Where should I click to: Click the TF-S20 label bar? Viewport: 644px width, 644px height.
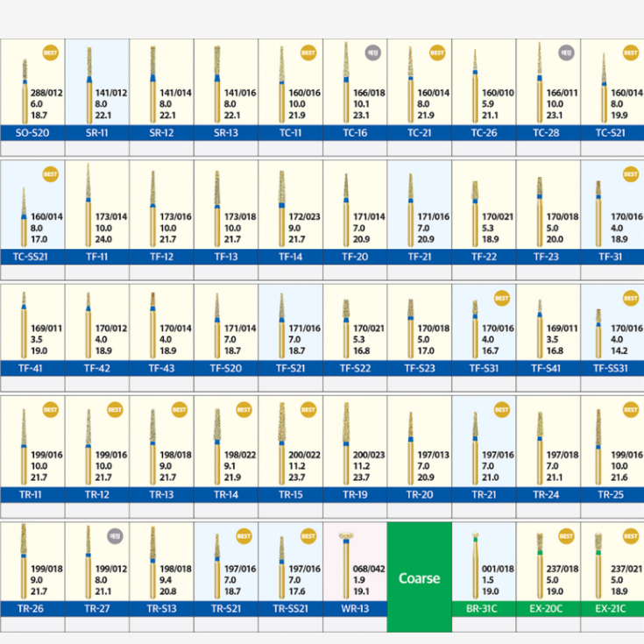pyautogui.click(x=226, y=368)
